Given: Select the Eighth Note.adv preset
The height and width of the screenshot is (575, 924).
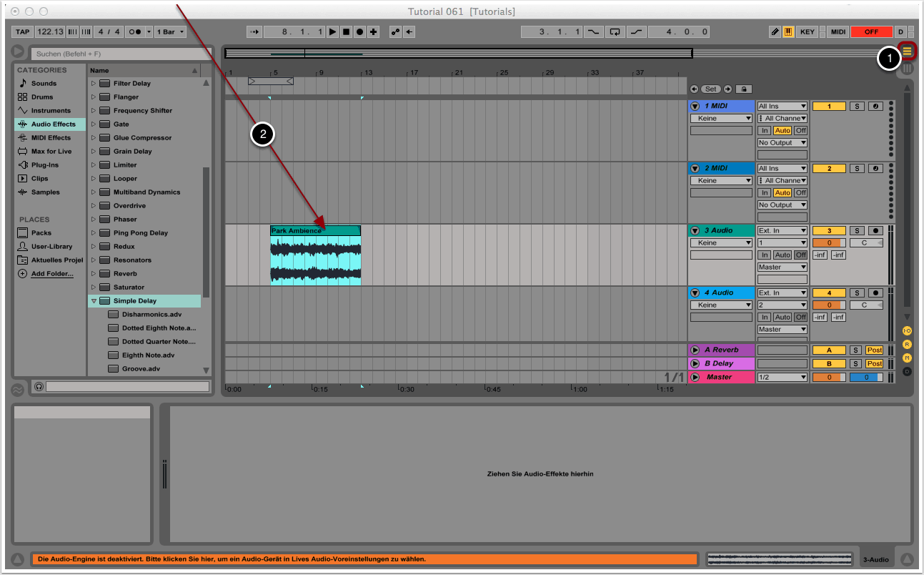Looking at the screenshot, I should point(148,355).
